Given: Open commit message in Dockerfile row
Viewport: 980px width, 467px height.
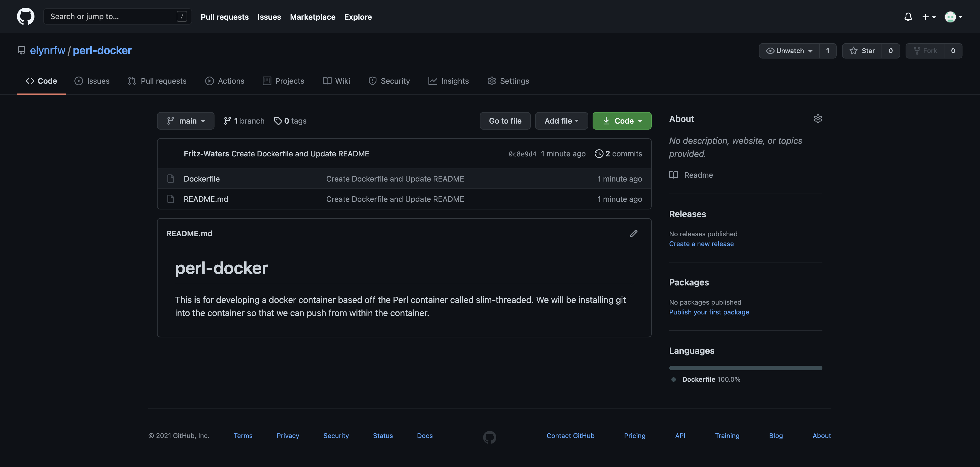Looking at the screenshot, I should point(395,179).
